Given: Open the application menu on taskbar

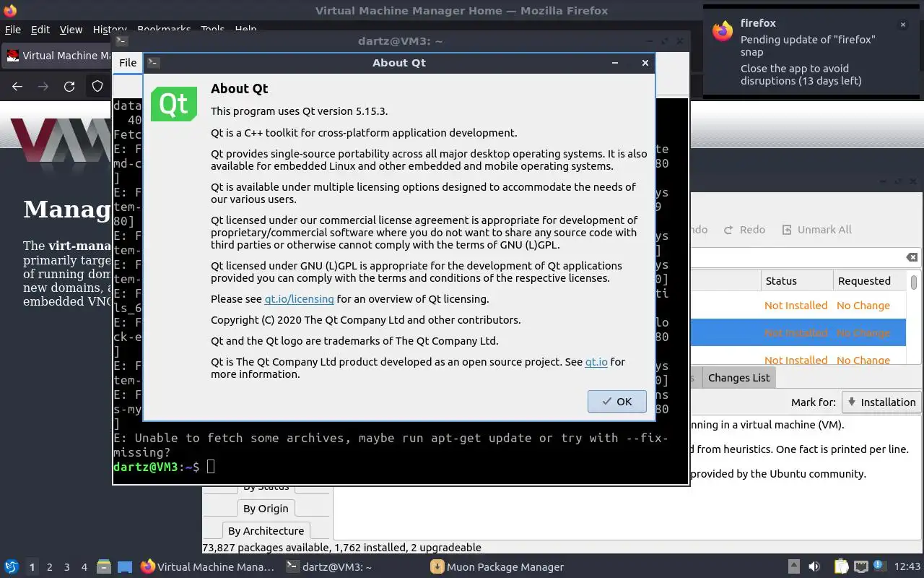Looking at the screenshot, I should (x=11, y=567).
